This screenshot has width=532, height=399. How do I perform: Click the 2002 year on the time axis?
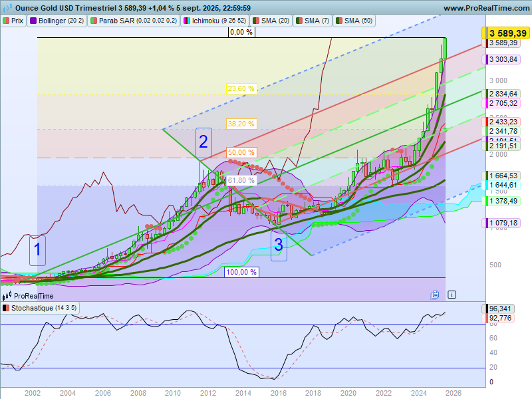(x=33, y=393)
